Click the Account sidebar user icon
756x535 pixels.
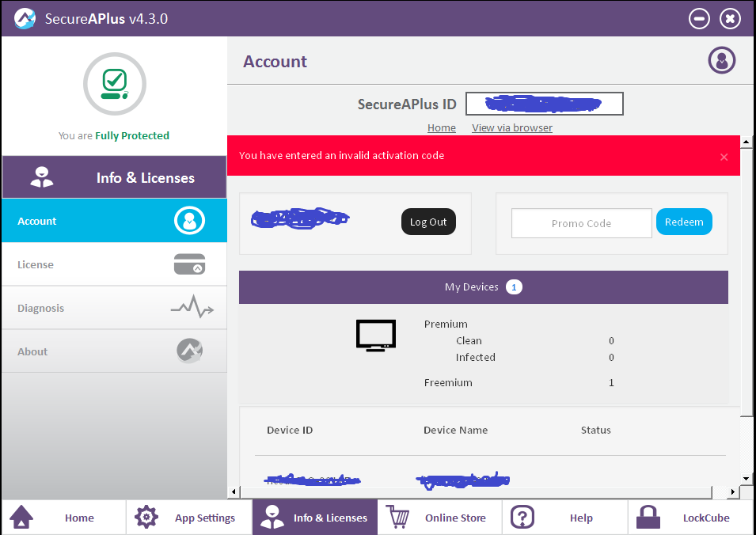tap(189, 221)
